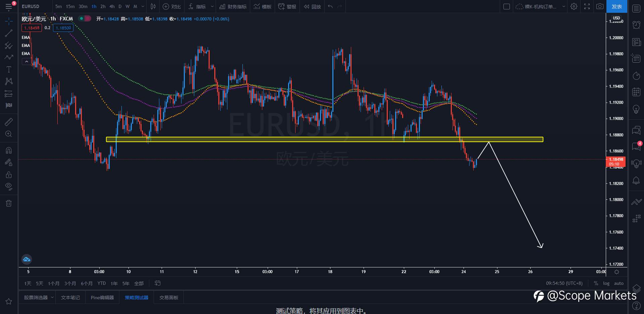Expand the 股票筛选器 dropdown arrow

(52, 298)
